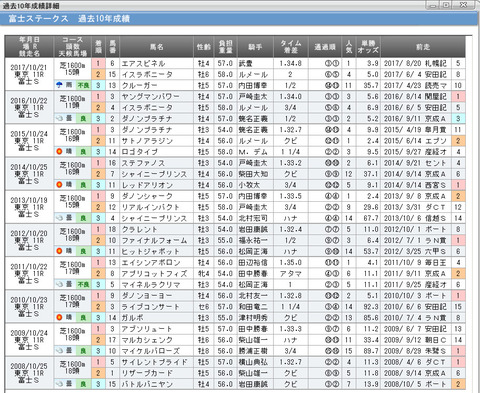Select horse name クルーガー

[139, 85]
